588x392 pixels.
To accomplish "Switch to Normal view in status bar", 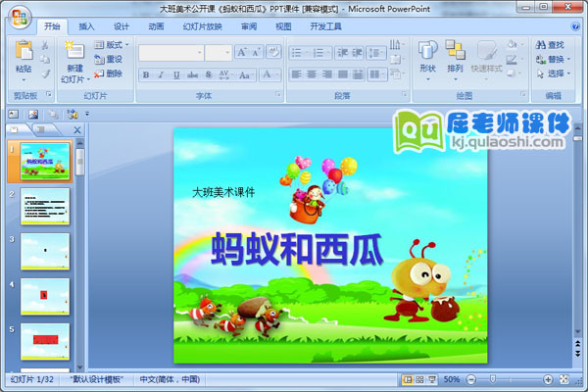I will point(408,379).
